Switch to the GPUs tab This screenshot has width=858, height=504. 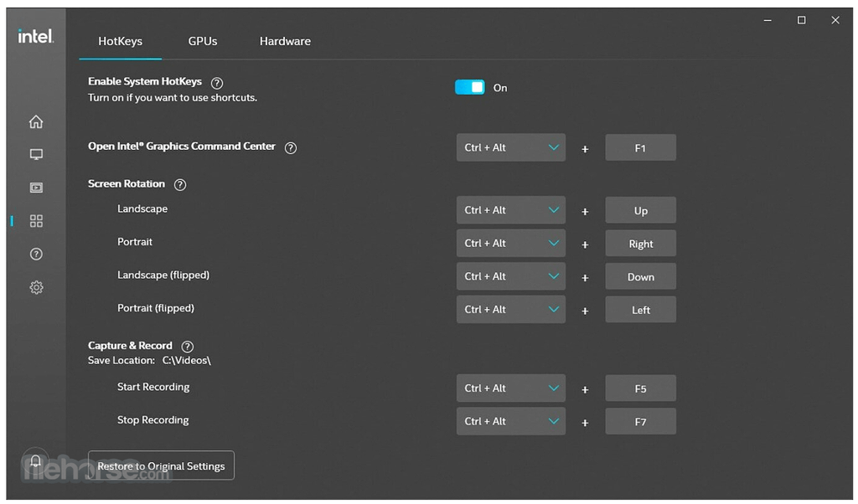pyautogui.click(x=203, y=41)
